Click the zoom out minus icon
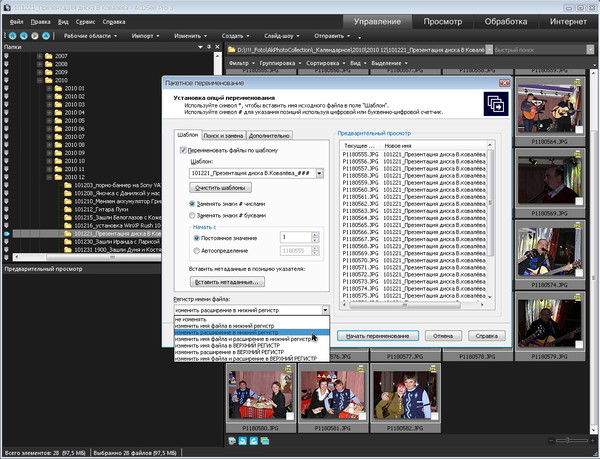This screenshot has height=459, width=600. [x=551, y=441]
